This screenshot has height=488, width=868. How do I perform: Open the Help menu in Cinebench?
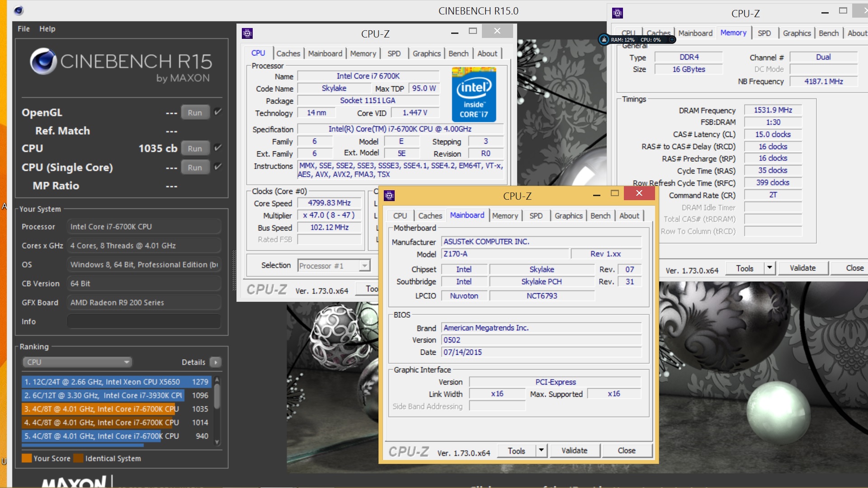47,29
